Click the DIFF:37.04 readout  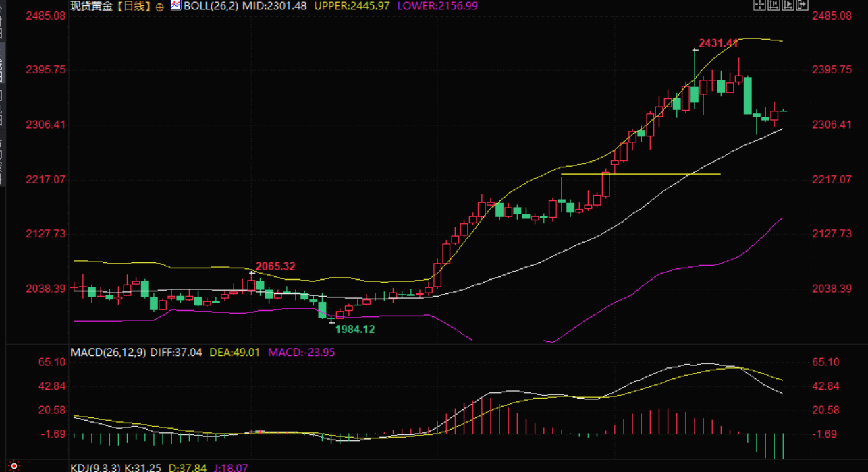click(x=175, y=352)
